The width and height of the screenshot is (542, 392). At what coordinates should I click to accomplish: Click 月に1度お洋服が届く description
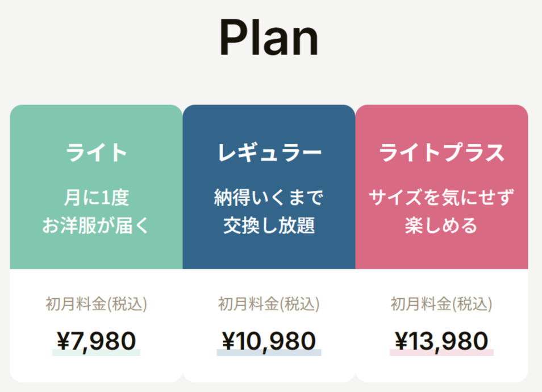click(x=96, y=211)
